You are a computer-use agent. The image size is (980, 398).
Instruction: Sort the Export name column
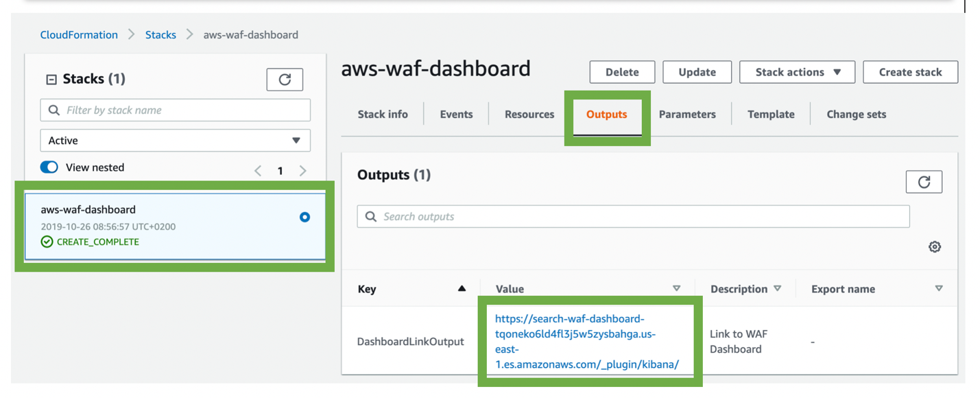click(939, 289)
